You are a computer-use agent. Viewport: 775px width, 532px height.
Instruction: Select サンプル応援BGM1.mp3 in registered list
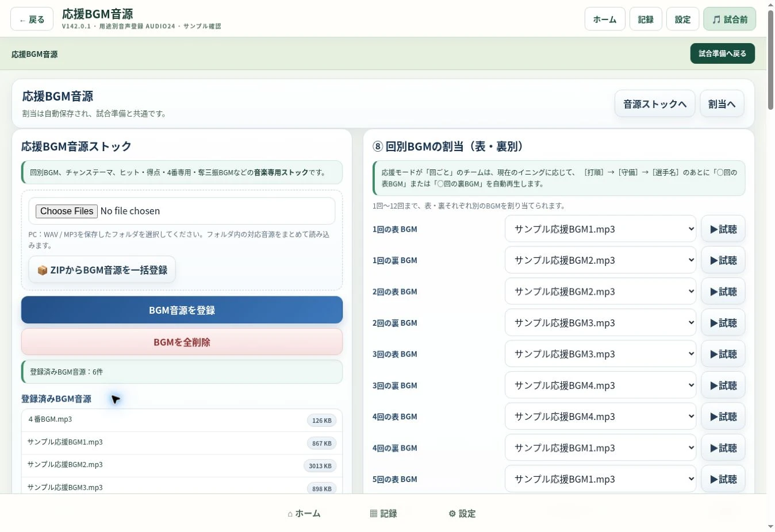click(182, 443)
